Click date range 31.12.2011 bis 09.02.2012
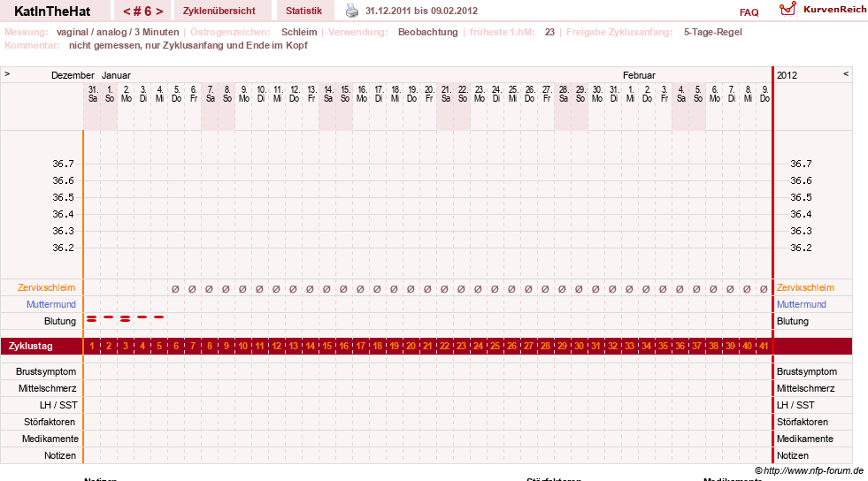This screenshot has height=481, width=868. point(421,11)
